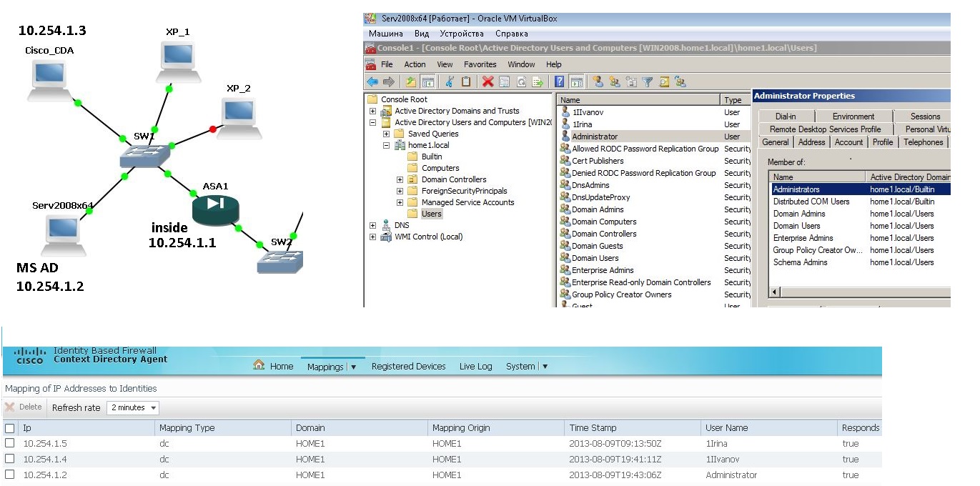Click the Delete button above the mappings table
Image resolution: width=980 pixels, height=486 pixels.
pos(24,407)
